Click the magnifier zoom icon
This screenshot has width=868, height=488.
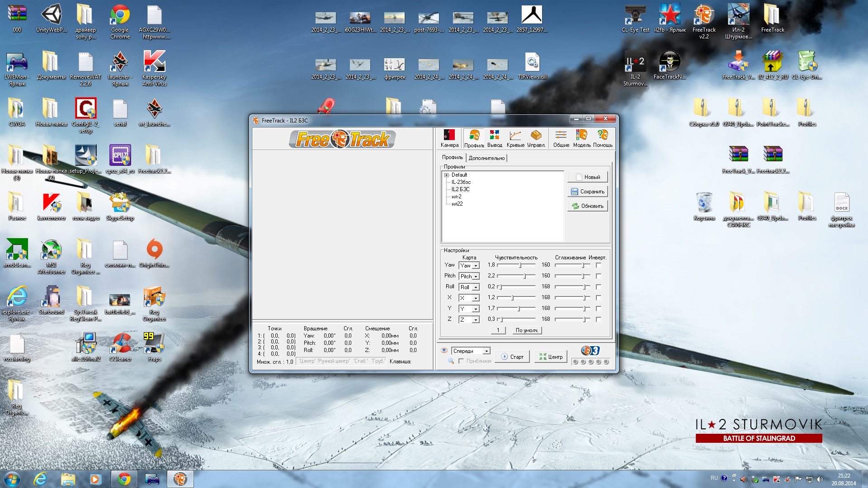click(451, 361)
